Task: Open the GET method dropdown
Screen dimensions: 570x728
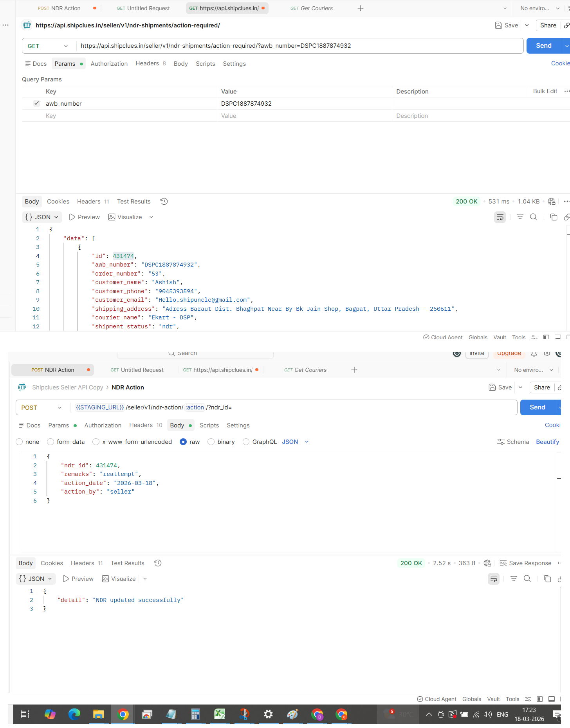Action: (x=48, y=46)
